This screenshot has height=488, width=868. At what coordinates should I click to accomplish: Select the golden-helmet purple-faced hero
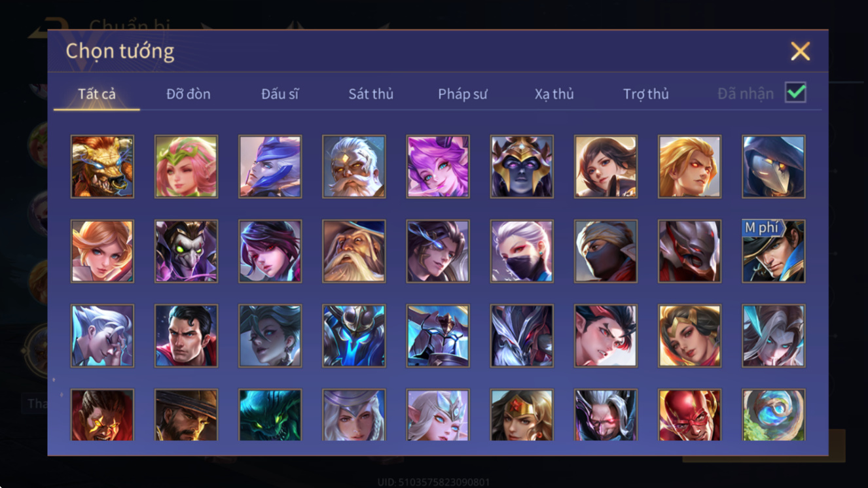coord(522,167)
